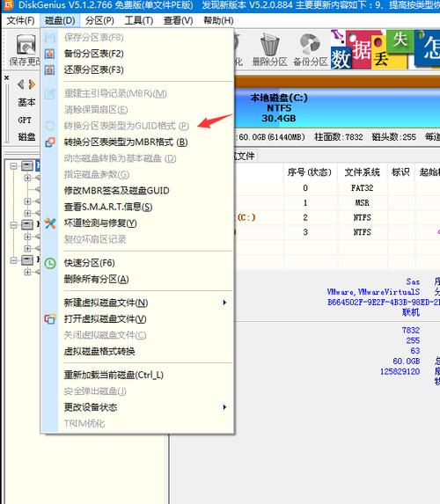The height and width of the screenshot is (504, 440).
Task: Expand first partition under first disk
Action: (27, 178)
